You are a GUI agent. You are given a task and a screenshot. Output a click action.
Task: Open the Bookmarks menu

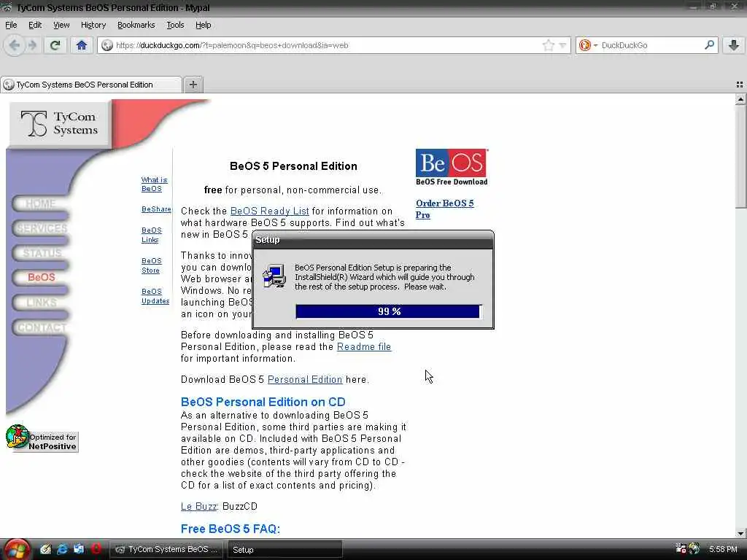136,25
